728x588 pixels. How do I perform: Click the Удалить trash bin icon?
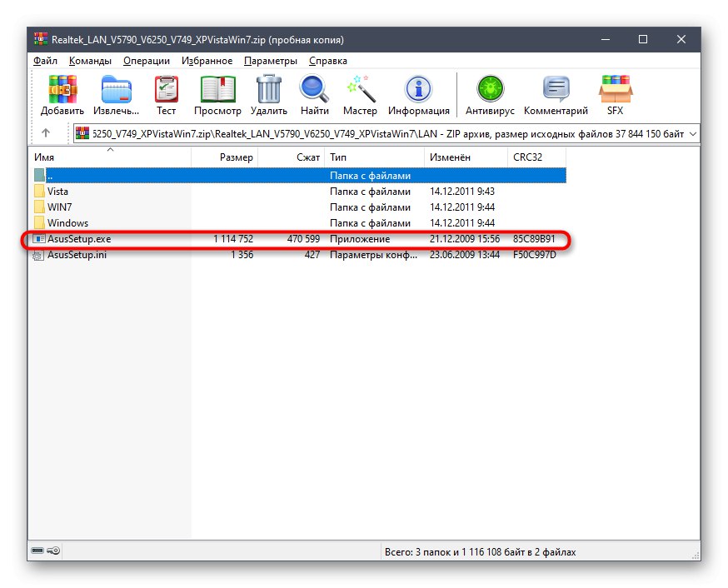(269, 89)
